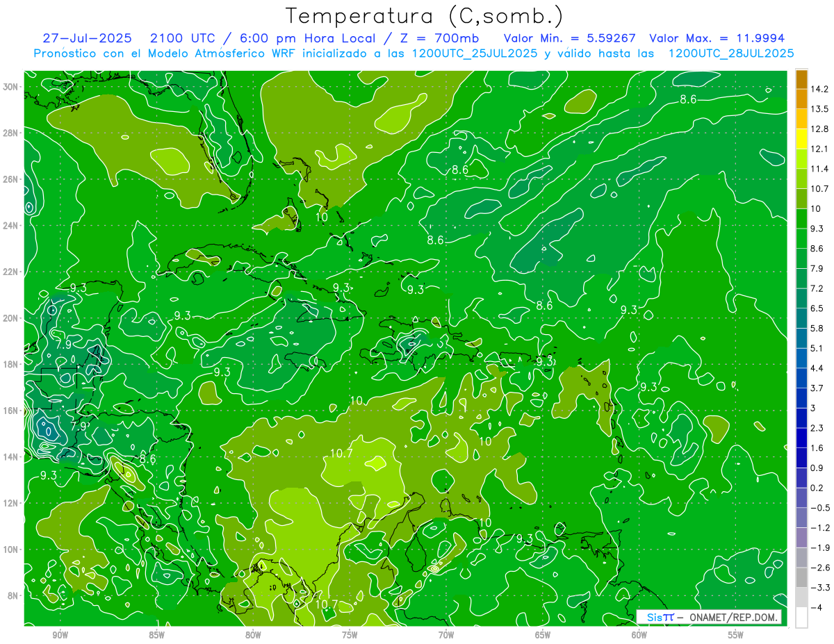
Task: Click the dark blue swatch between 0.9 and 1.6
Action: (801, 458)
